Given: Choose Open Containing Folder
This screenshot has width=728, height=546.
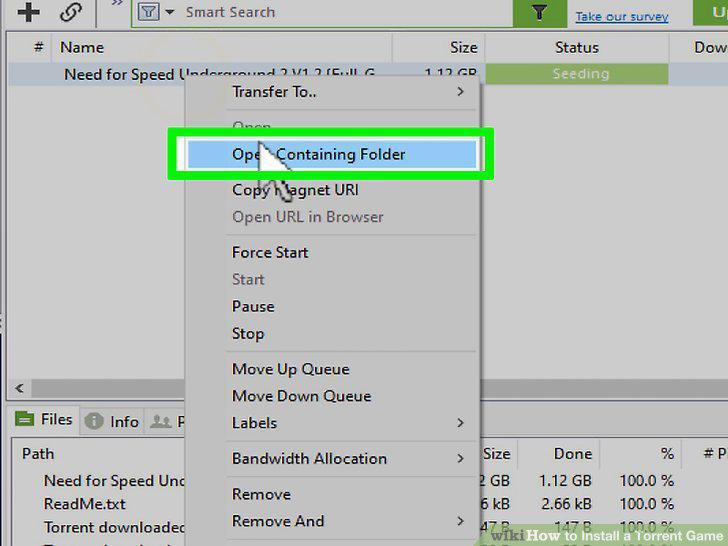Looking at the screenshot, I should click(332, 154).
